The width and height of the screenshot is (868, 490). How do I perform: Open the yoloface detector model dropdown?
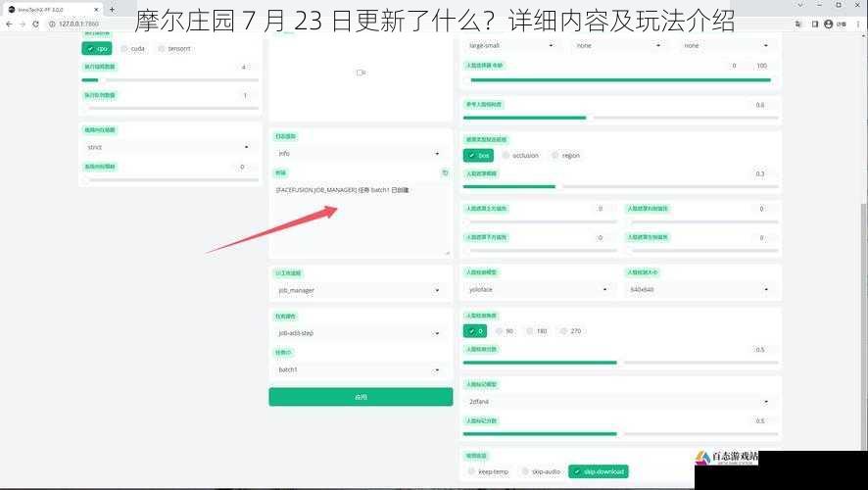(538, 289)
